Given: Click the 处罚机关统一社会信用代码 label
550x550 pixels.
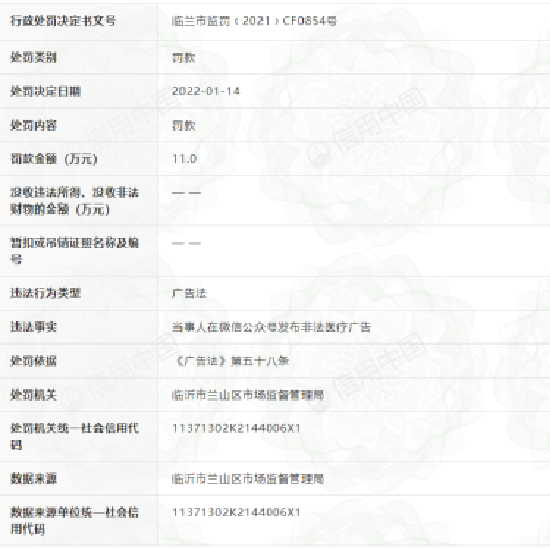Looking at the screenshot, I should (x=74, y=436).
